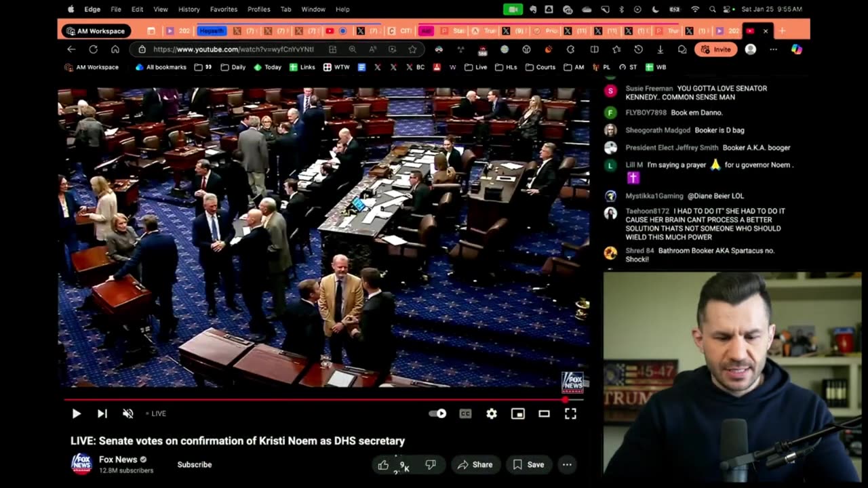Close the active YouTube tab
868x488 pixels.
coord(766,31)
